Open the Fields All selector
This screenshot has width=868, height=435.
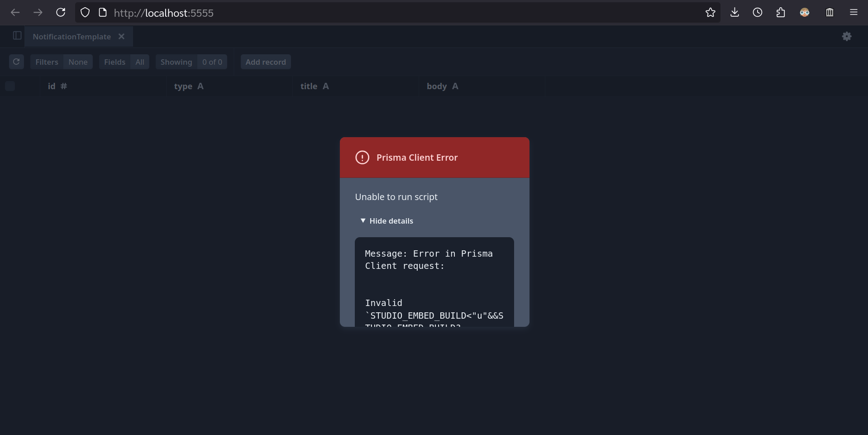point(124,62)
